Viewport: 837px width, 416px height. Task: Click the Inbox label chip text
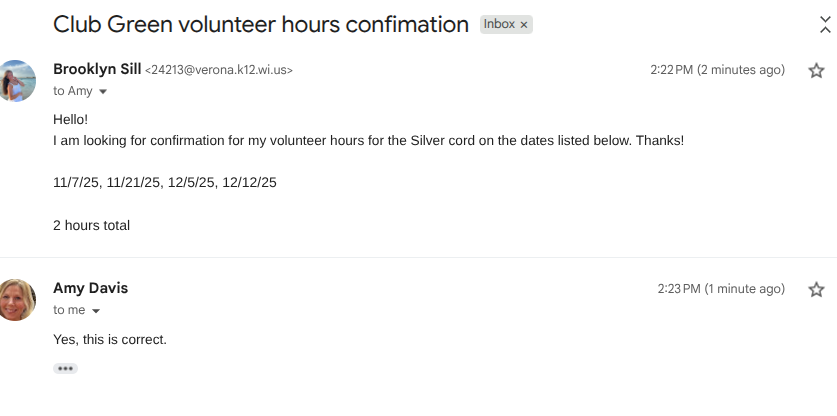(x=499, y=25)
